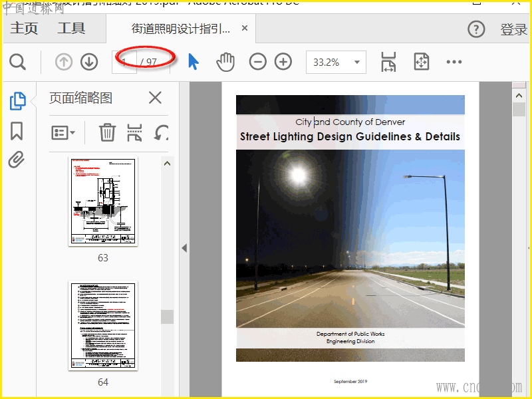
Task: Zoom out with the minus button
Action: pos(257,62)
